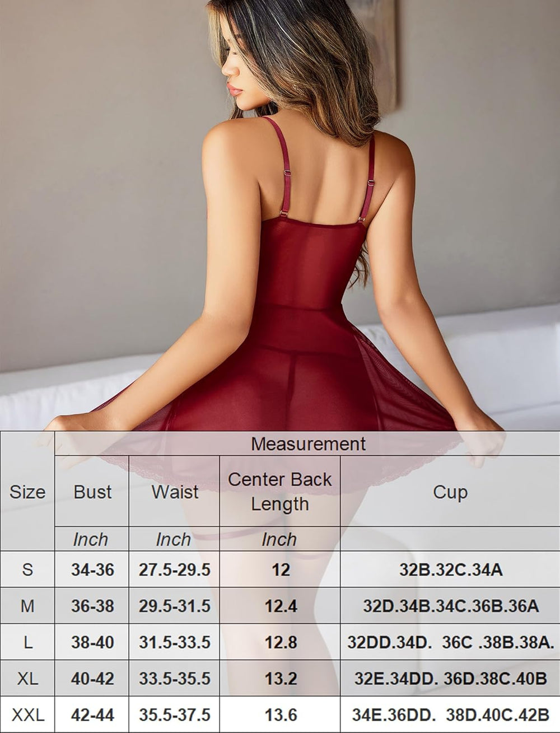Select the S size row label
The image size is (560, 733).
click(27, 569)
